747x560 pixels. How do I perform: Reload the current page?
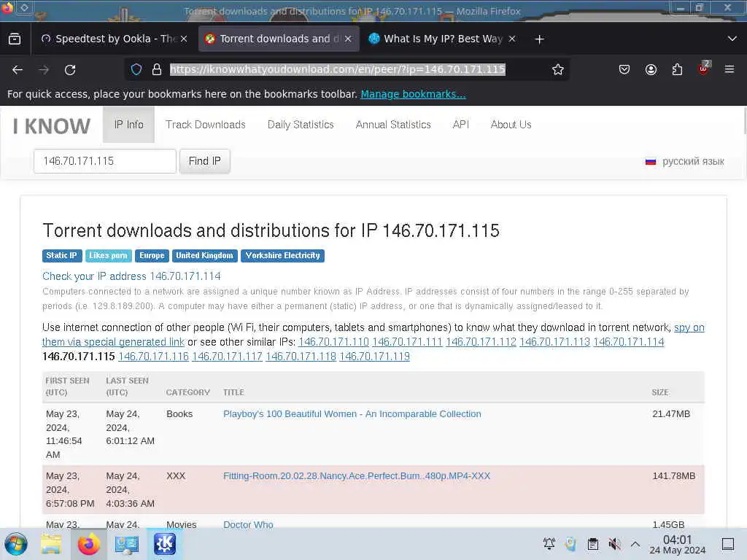click(70, 70)
